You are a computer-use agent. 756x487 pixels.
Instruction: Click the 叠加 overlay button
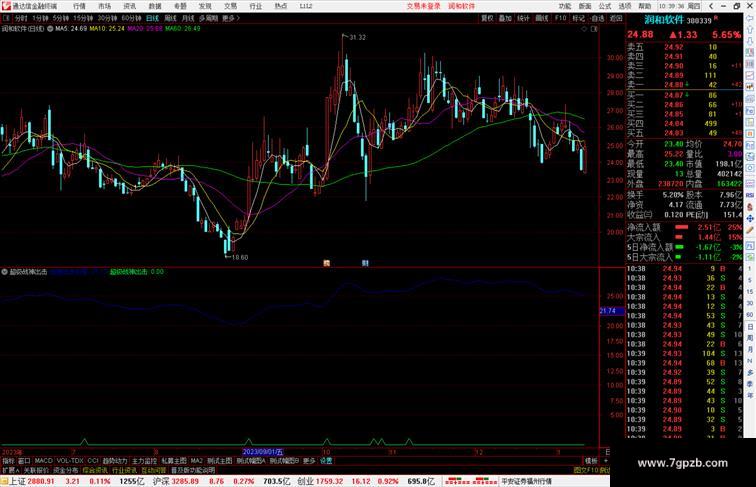505,18
